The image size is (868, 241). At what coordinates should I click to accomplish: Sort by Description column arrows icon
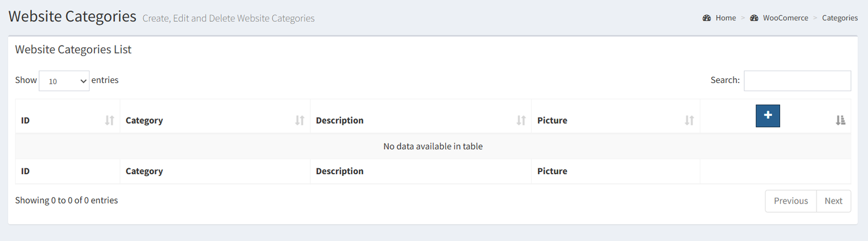coord(521,120)
